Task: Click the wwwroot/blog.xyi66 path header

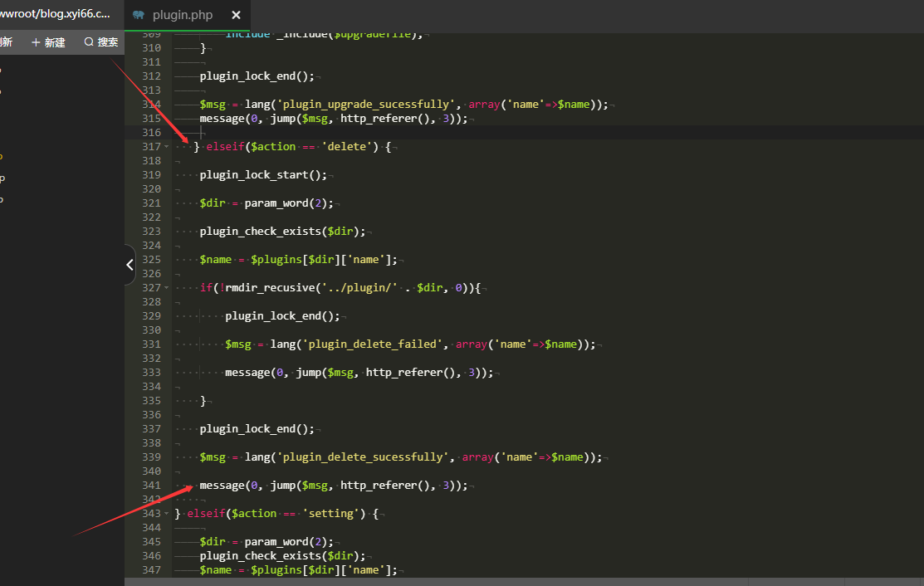Action: pos(55,14)
